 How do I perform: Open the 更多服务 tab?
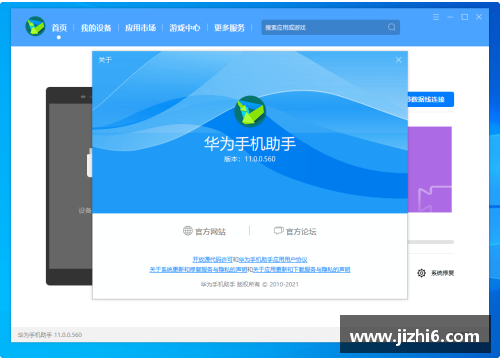tap(229, 28)
